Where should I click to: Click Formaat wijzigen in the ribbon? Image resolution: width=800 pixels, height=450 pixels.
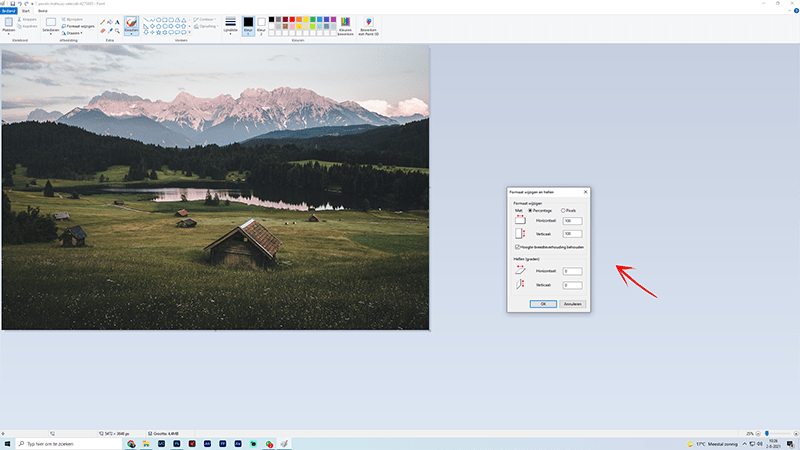tap(78, 26)
